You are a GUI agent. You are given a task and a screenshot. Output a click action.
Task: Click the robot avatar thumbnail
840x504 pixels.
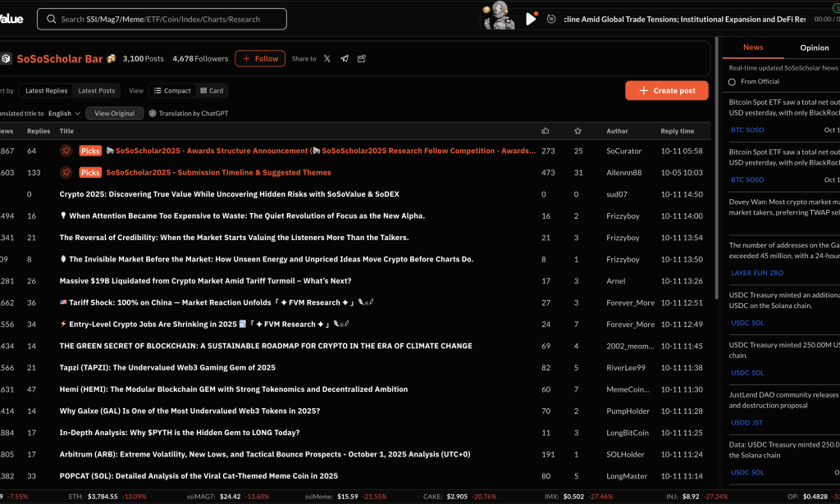[499, 16]
